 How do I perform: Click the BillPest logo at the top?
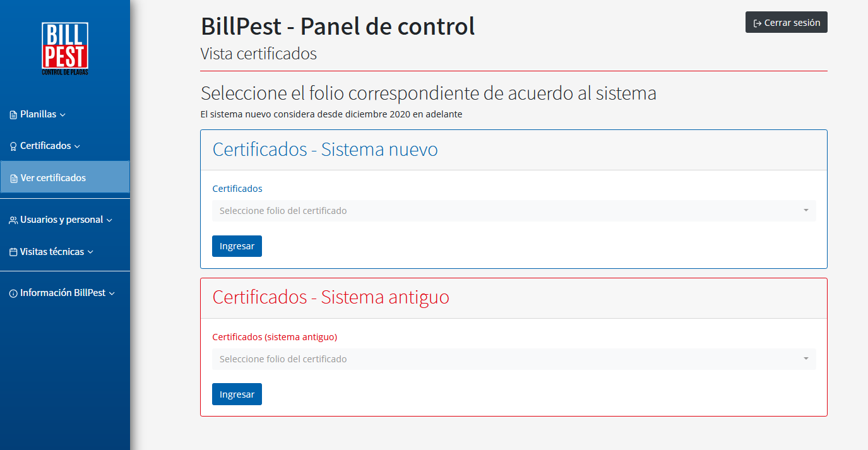point(65,47)
